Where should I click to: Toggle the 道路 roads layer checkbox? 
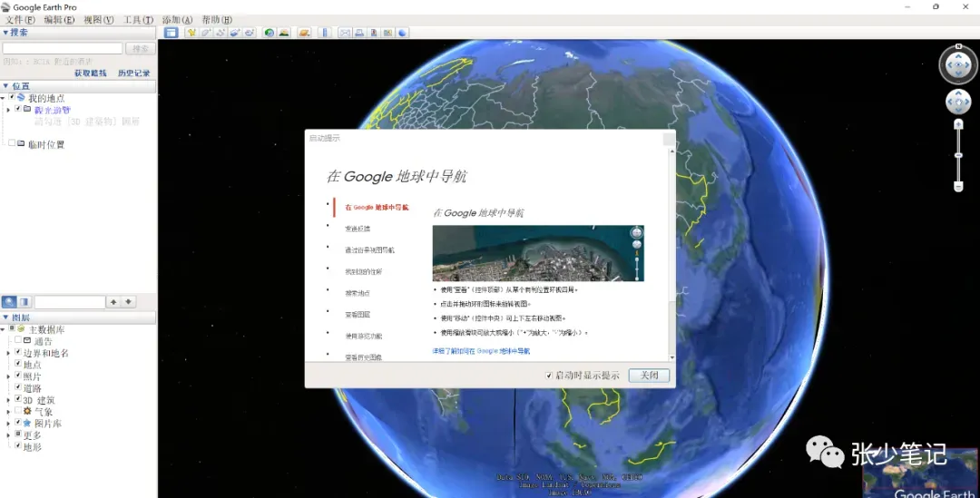coord(18,387)
